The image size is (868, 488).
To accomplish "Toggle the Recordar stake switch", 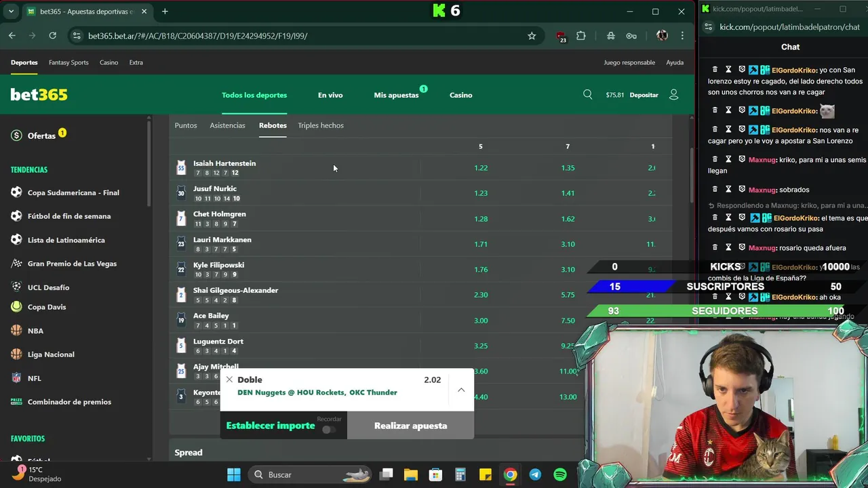I will 329,430.
